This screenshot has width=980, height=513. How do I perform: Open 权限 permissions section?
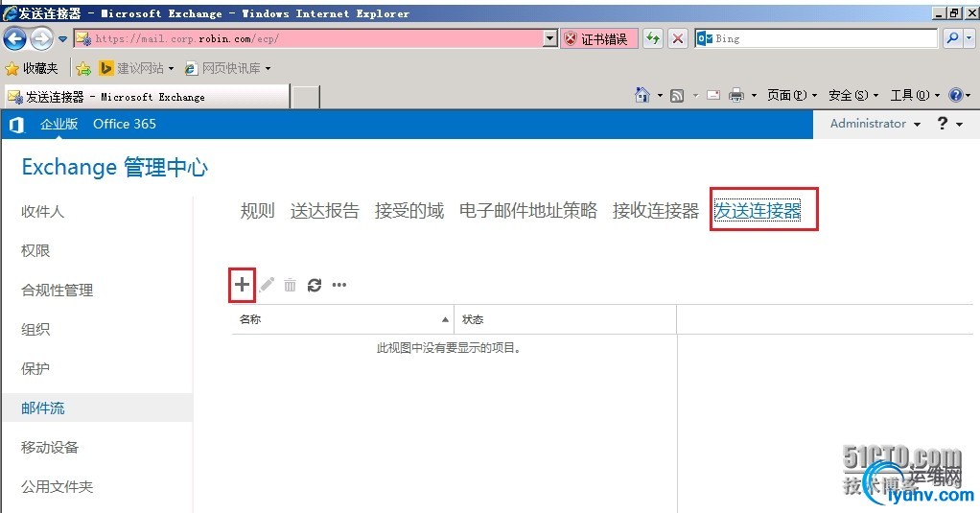coord(35,251)
